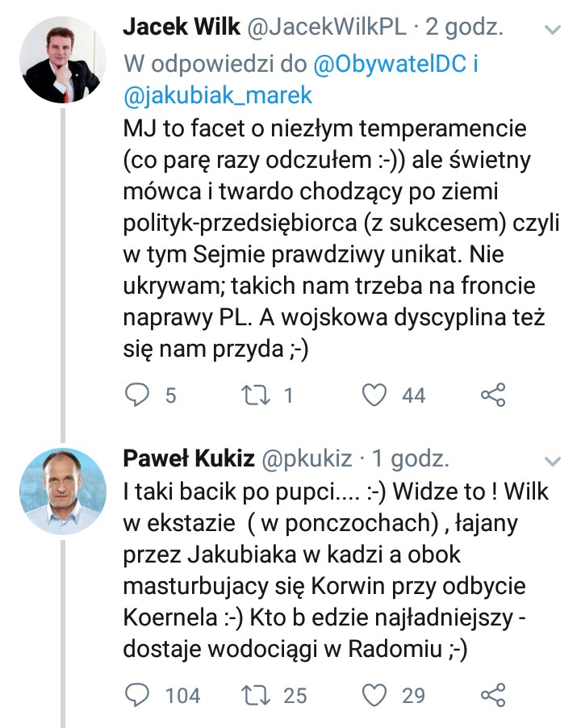Screen dimensions: 581x728
Task: Click the reply icon on Jacek Wilk's tweet
Action: pos(140,395)
